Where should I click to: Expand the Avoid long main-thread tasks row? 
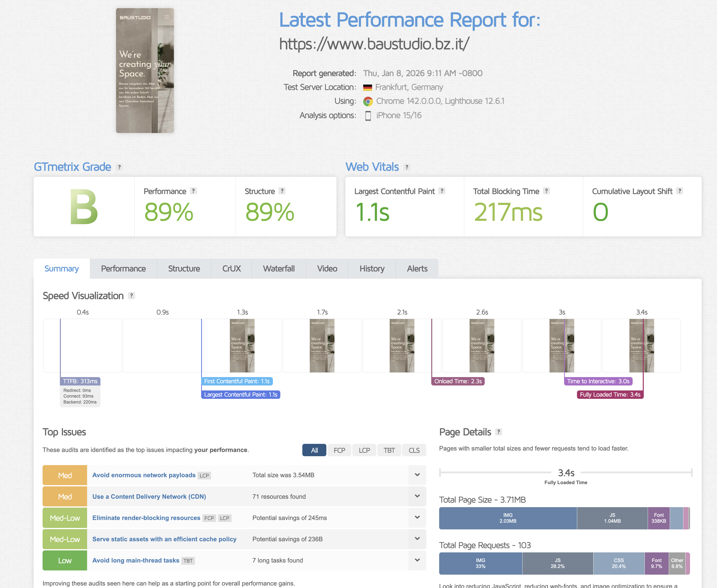click(417, 560)
